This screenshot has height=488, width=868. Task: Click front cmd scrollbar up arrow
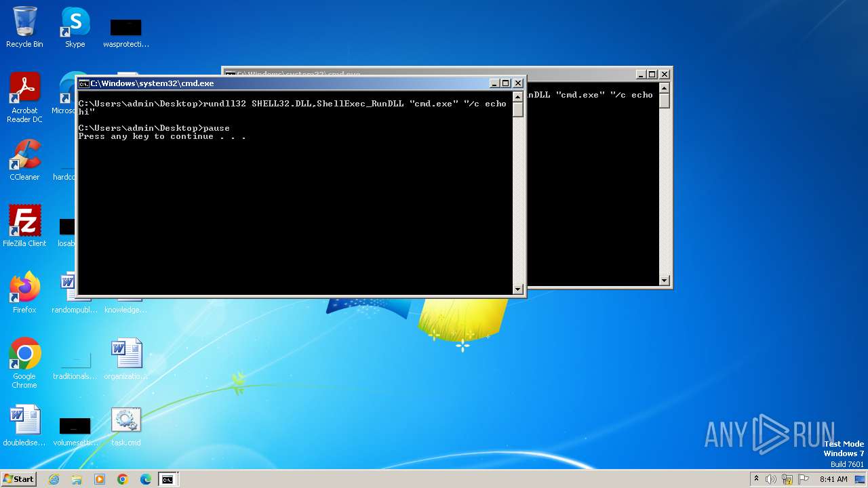tap(518, 96)
